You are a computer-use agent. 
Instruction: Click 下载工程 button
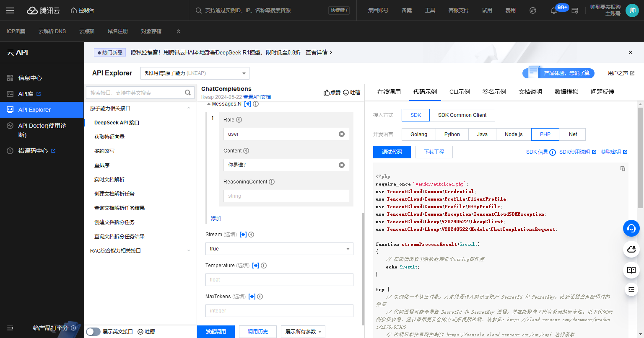coord(434,152)
